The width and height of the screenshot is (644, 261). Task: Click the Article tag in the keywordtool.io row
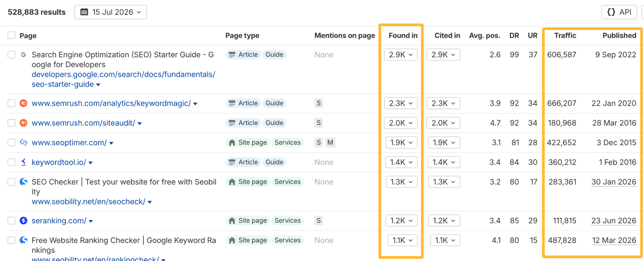point(243,162)
